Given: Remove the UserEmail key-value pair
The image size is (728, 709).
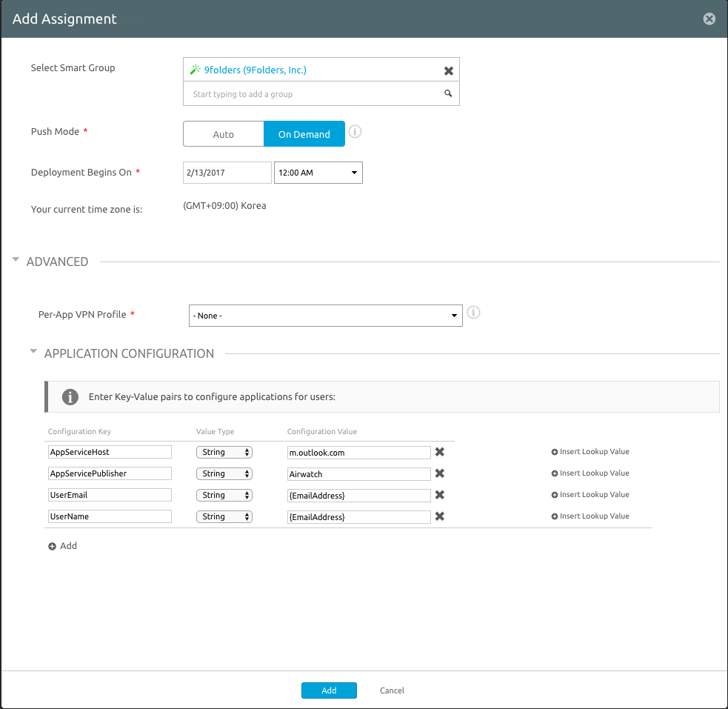Looking at the screenshot, I should click(x=439, y=495).
